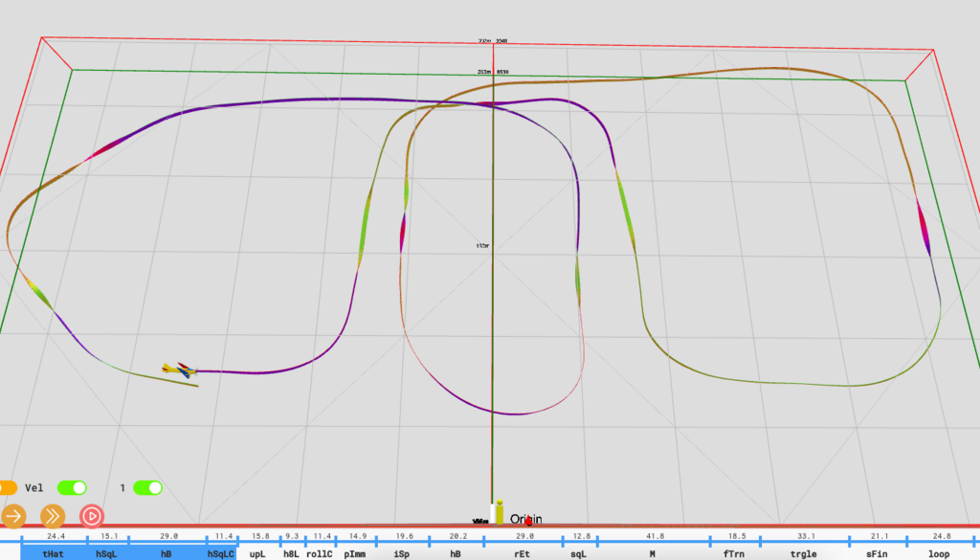Screen dimensions: 980x560
Task: Select the sFin maneuver segment
Action: point(877,553)
